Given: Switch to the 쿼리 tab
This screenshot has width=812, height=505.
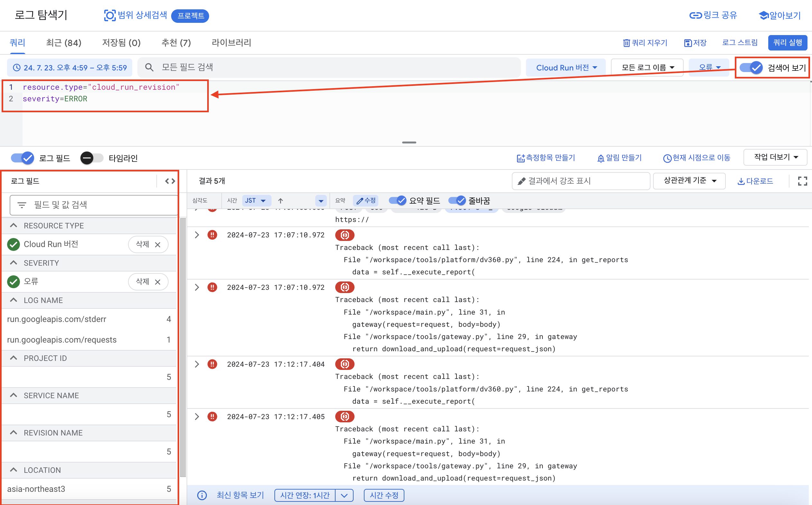Looking at the screenshot, I should tap(17, 43).
